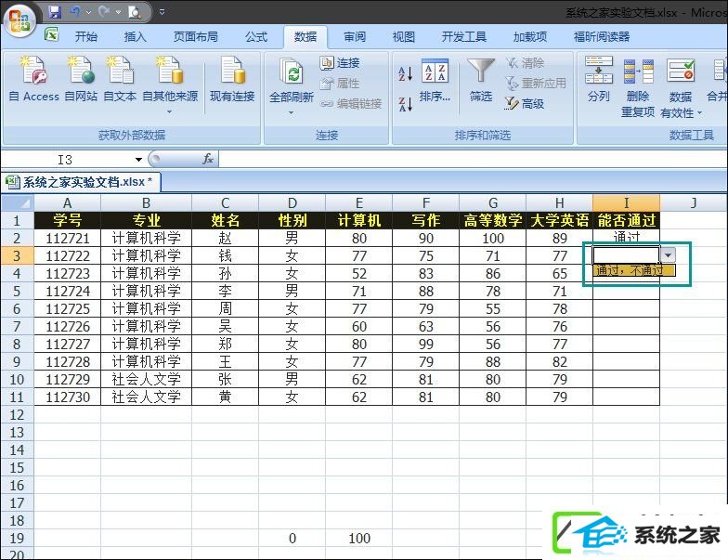Screen dimensions: 728x560
Task: Click 分列 text to columns
Action: (x=598, y=79)
